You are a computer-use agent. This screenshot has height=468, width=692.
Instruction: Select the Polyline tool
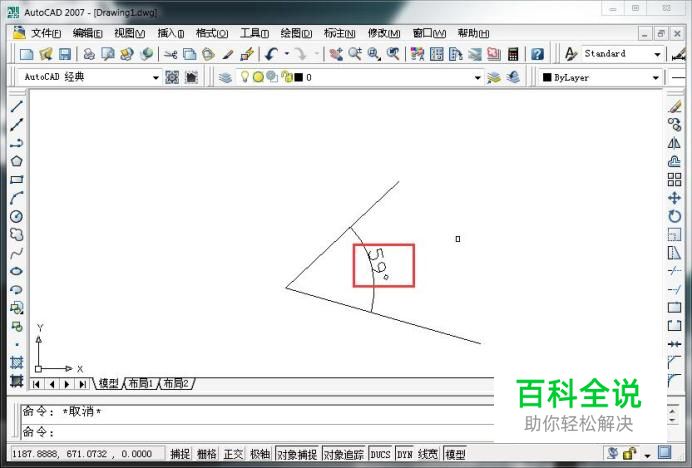(x=17, y=143)
